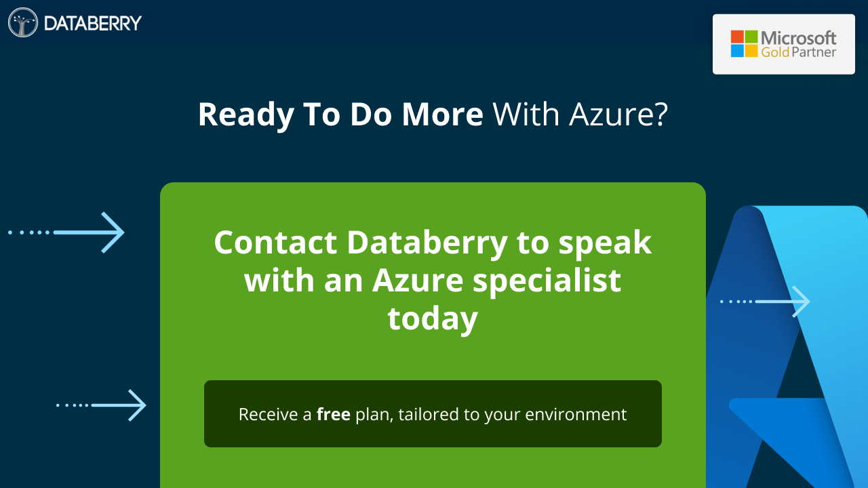The width and height of the screenshot is (868, 488).
Task: Click the DATABERRY wordmark text
Action: click(92, 23)
